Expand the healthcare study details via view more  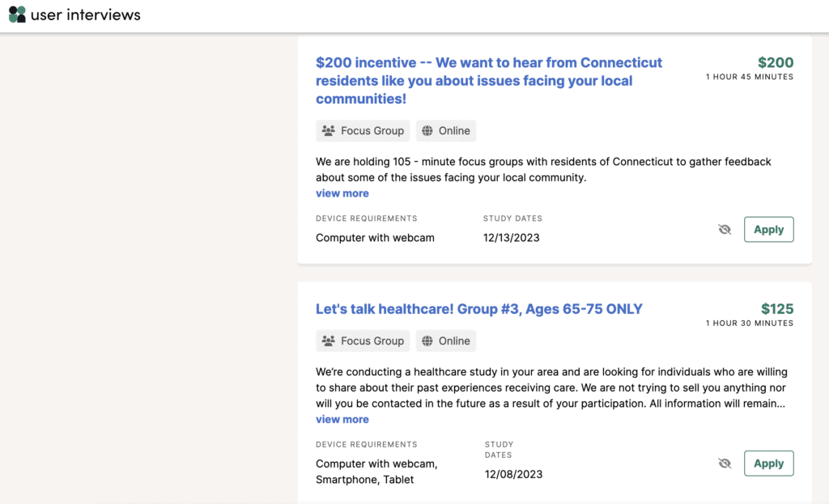(342, 419)
